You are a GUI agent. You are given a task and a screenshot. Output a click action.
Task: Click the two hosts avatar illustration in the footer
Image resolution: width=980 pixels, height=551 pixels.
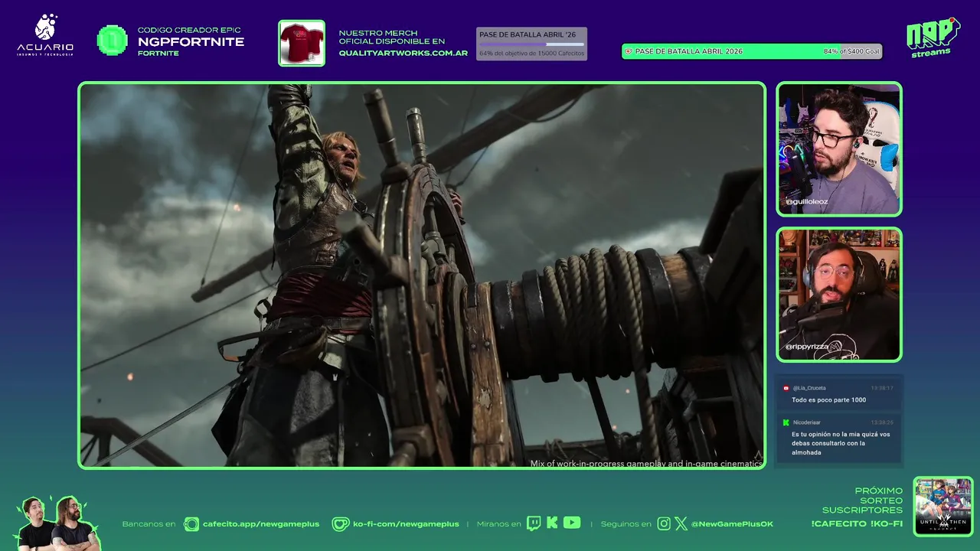pyautogui.click(x=57, y=523)
